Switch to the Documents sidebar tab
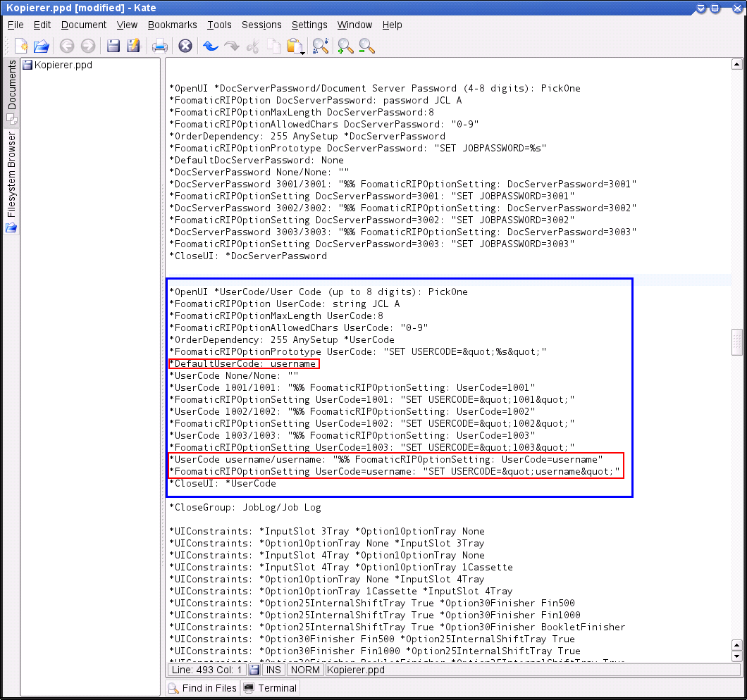This screenshot has height=700, width=747. (x=12, y=92)
